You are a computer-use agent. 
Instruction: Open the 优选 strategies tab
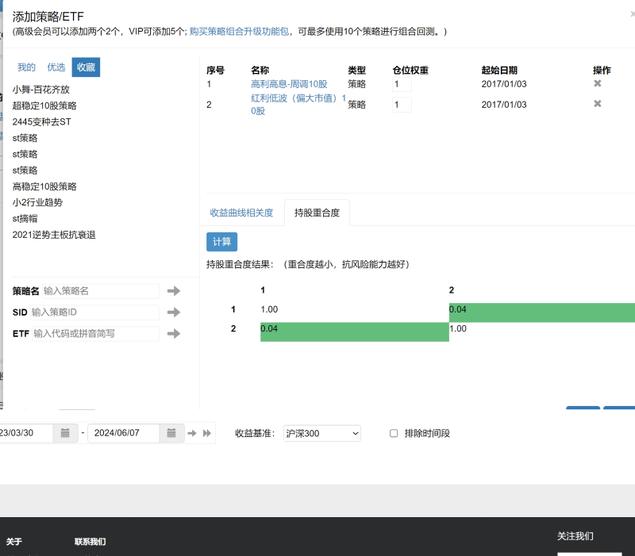[x=56, y=67]
